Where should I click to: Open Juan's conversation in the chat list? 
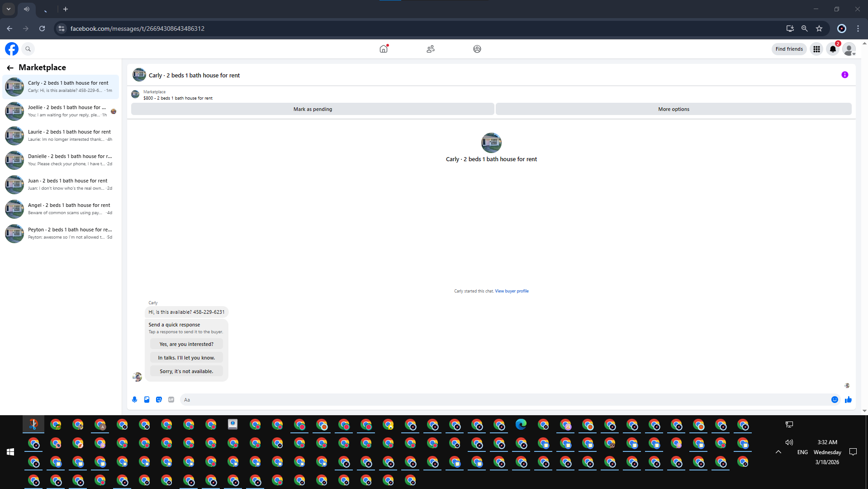pos(61,184)
